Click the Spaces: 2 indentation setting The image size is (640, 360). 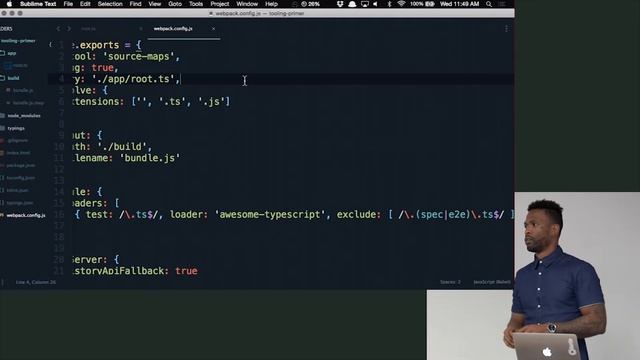[450, 282]
